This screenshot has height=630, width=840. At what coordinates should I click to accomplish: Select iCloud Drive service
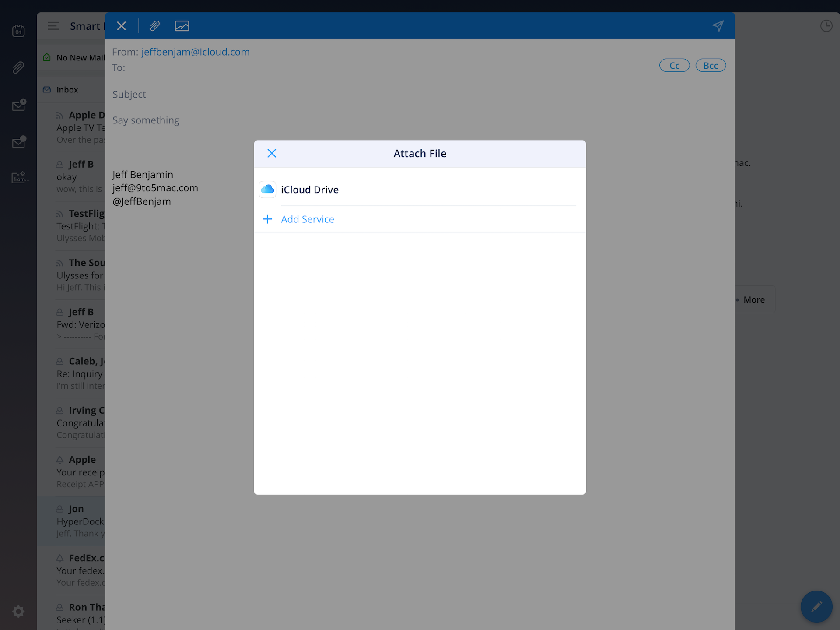(x=309, y=190)
